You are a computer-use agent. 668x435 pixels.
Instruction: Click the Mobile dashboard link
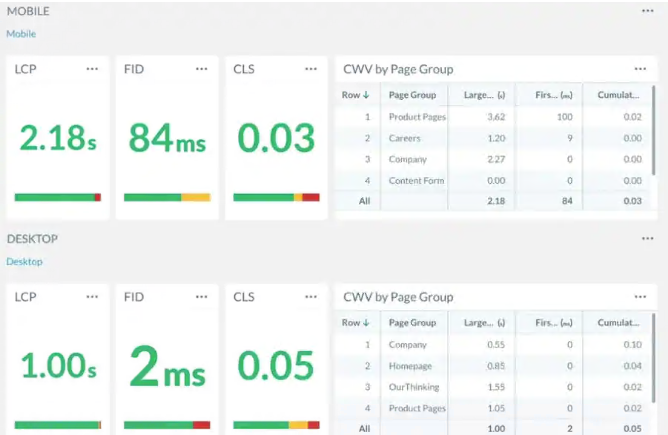click(x=21, y=34)
